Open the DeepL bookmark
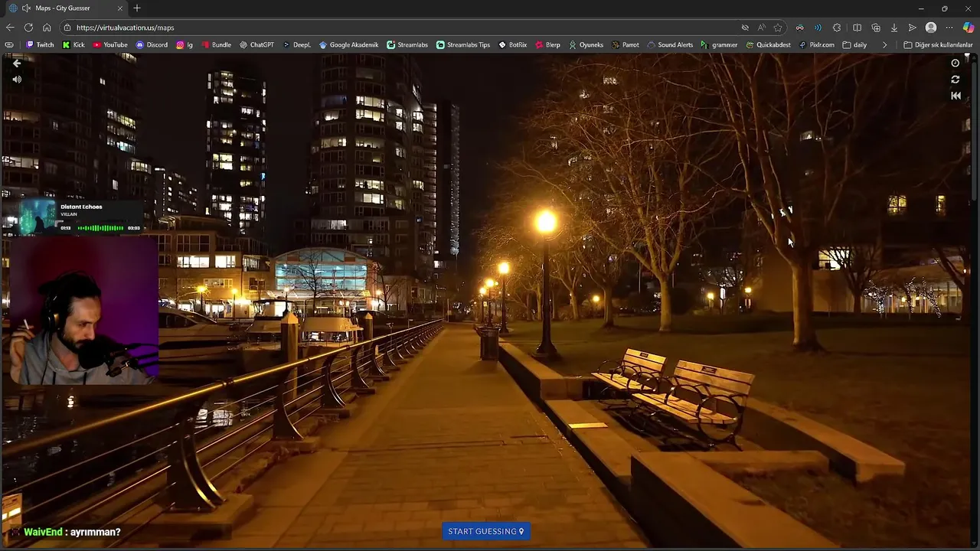 pos(296,45)
